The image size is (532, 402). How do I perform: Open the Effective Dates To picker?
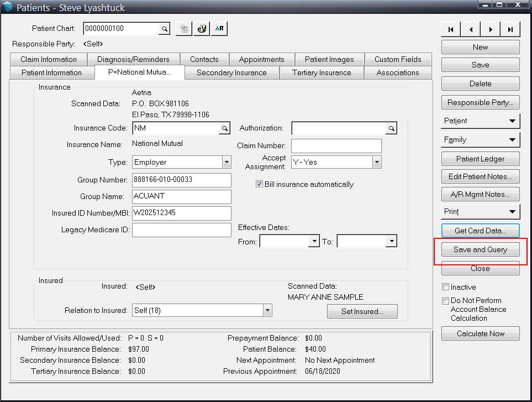(392, 242)
